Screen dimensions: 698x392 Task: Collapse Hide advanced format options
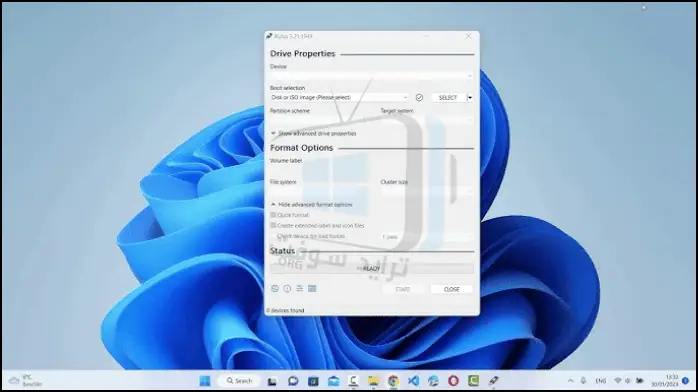[x=312, y=205]
